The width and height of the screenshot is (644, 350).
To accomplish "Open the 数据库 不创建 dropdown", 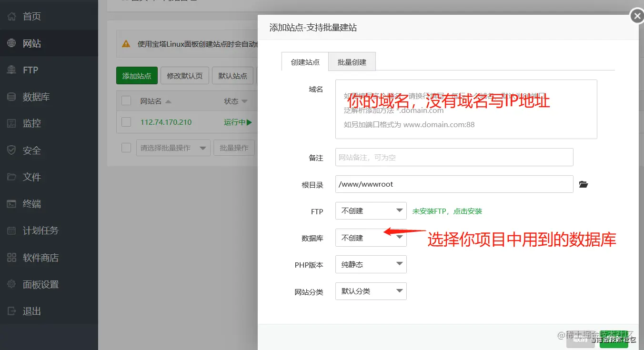I will (371, 238).
